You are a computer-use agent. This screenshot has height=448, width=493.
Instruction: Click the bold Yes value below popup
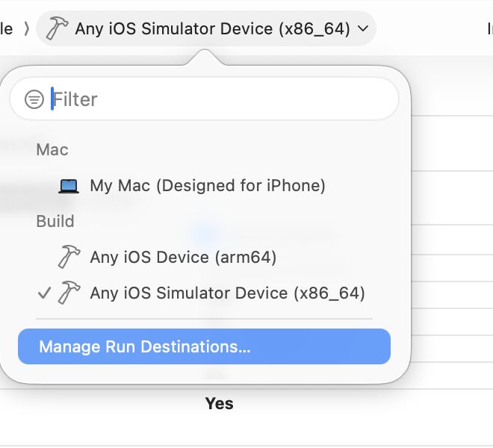pos(220,404)
